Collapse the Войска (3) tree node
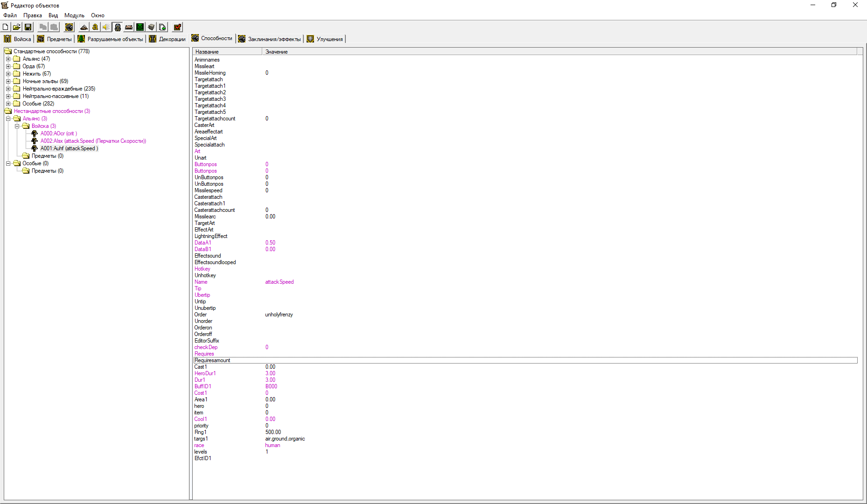The height and width of the screenshot is (504, 867). 17,126
